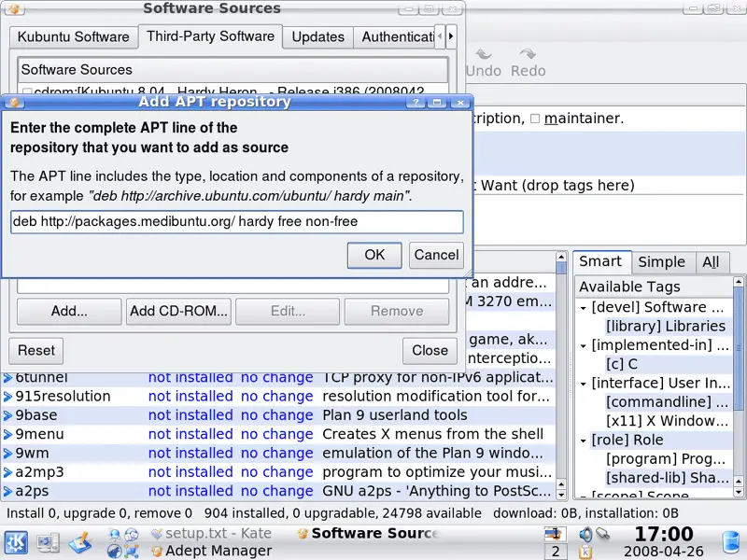Select the [shared-lib] Sha... tag
Image resolution: width=747 pixels, height=560 pixels.
[667, 478]
